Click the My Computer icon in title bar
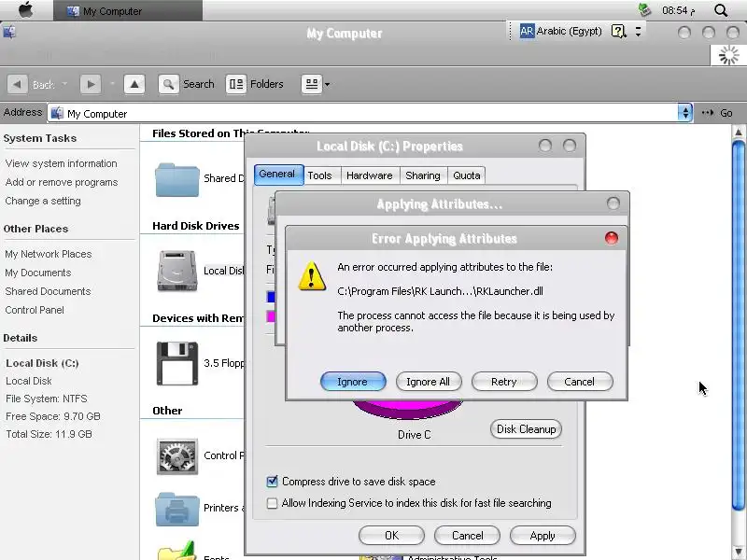Image resolution: width=747 pixels, height=560 pixels. point(9,32)
